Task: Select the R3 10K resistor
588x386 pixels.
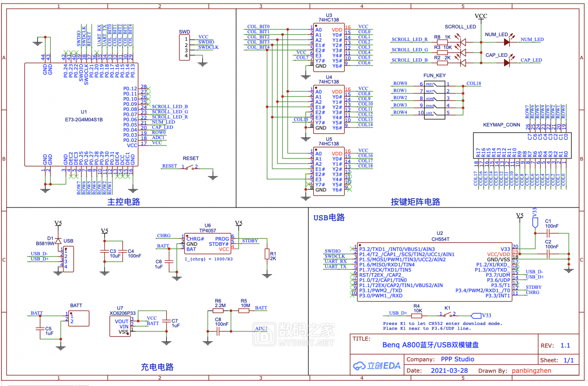Action: (x=442, y=52)
